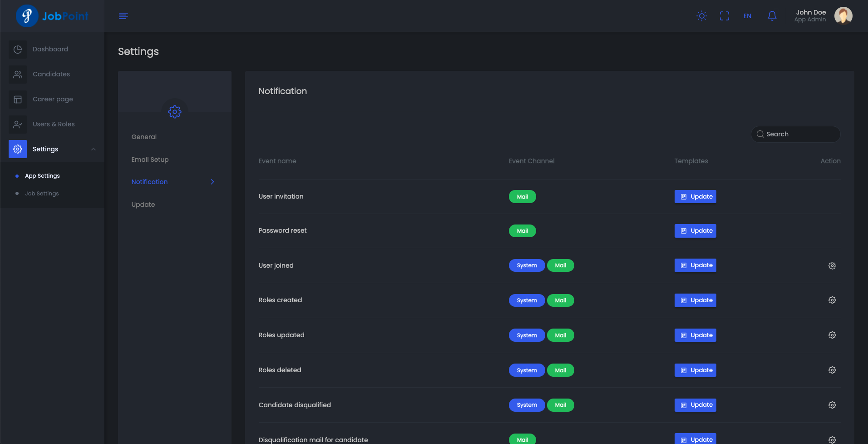Image resolution: width=868 pixels, height=444 pixels.
Task: Update template for Password reset
Action: 695,231
